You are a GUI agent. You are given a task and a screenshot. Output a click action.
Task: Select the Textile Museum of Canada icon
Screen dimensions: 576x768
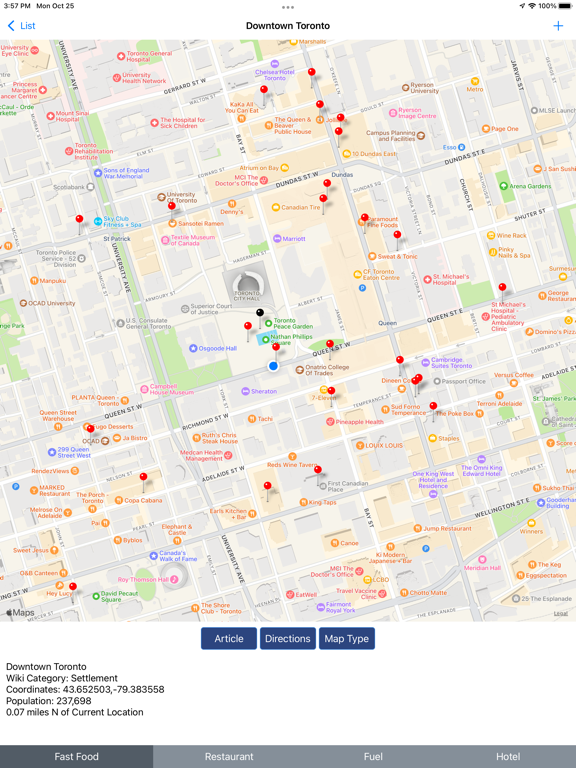(166, 240)
